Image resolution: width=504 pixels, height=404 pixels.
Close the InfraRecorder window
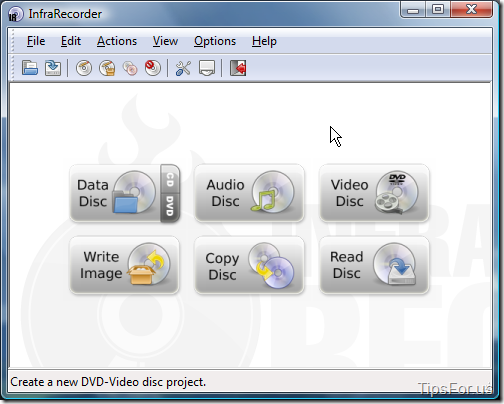[471, 10]
